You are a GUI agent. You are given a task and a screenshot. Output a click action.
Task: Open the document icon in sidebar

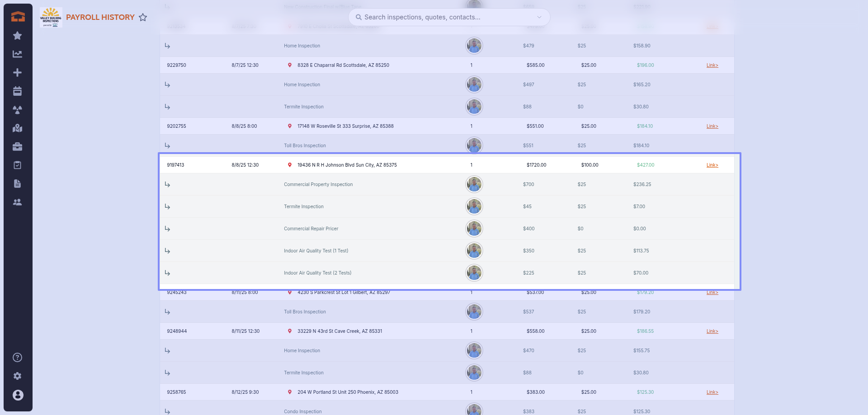pos(18,184)
